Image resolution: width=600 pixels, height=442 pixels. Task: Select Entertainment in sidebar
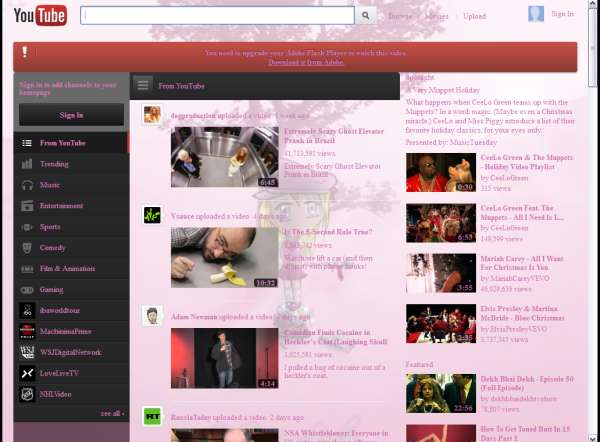(x=71, y=206)
